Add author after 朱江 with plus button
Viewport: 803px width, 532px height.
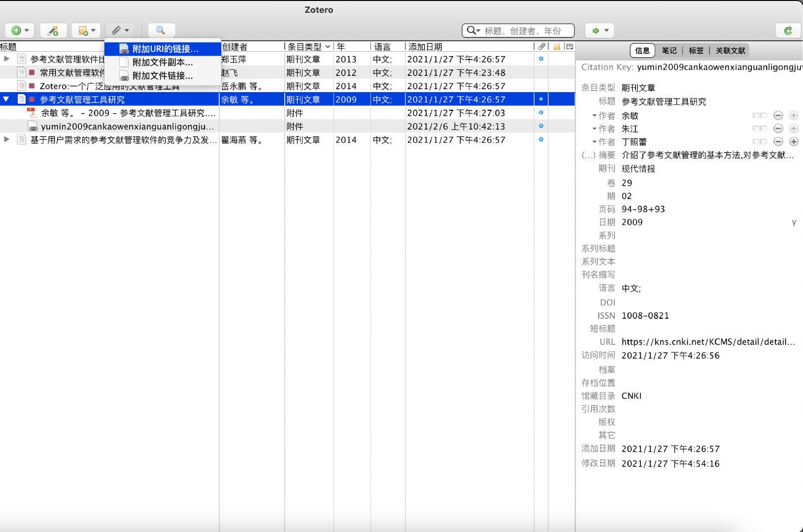click(794, 129)
